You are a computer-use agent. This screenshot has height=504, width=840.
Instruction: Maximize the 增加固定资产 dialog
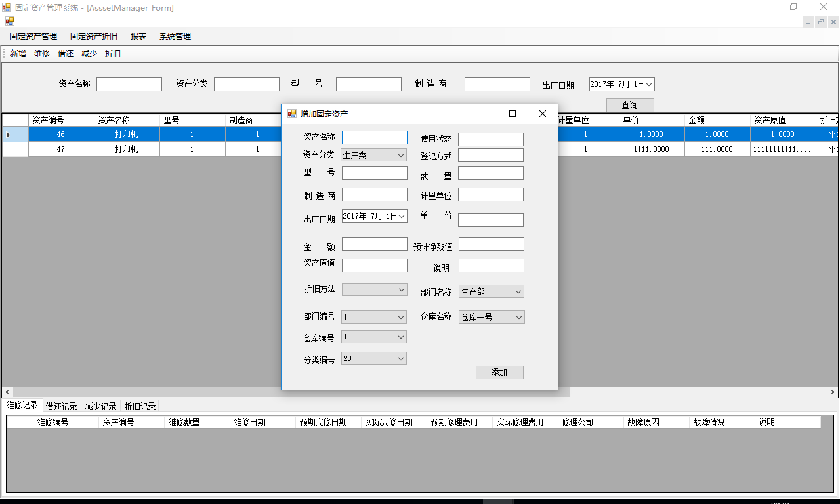point(513,114)
